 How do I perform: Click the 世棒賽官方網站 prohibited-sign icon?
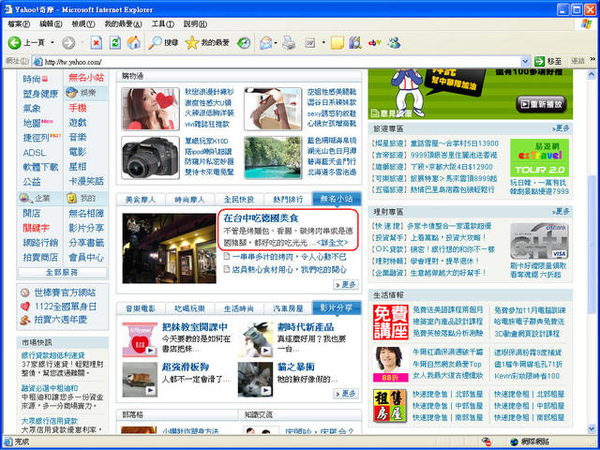pyautogui.click(x=25, y=293)
